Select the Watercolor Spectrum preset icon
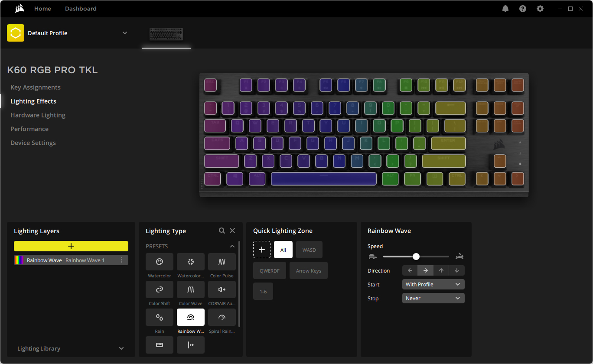 [191, 262]
